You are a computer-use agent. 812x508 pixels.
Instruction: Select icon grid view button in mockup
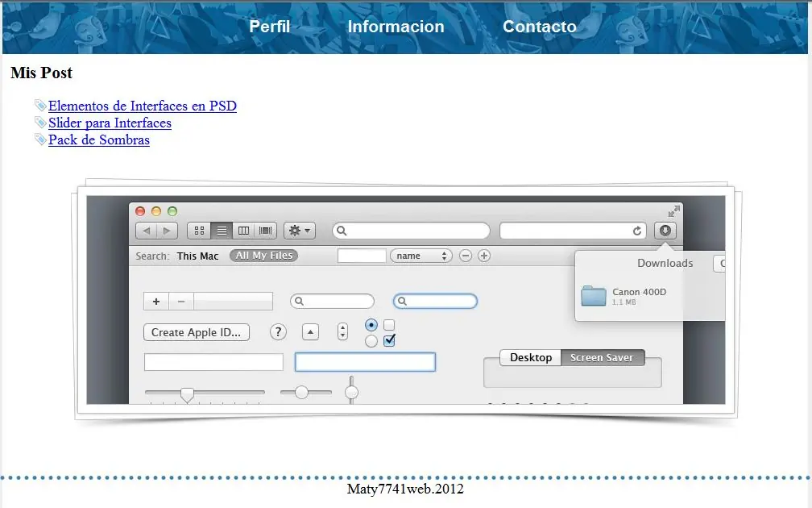click(x=200, y=231)
